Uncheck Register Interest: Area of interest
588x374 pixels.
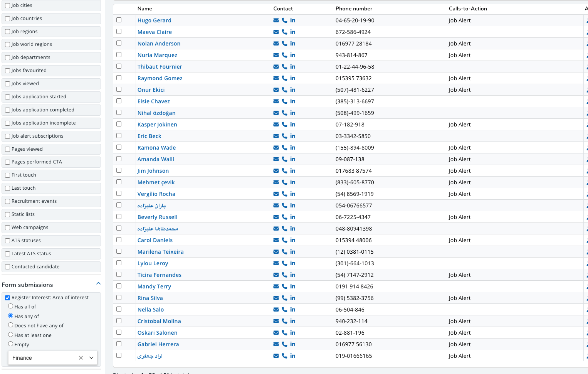coord(8,298)
